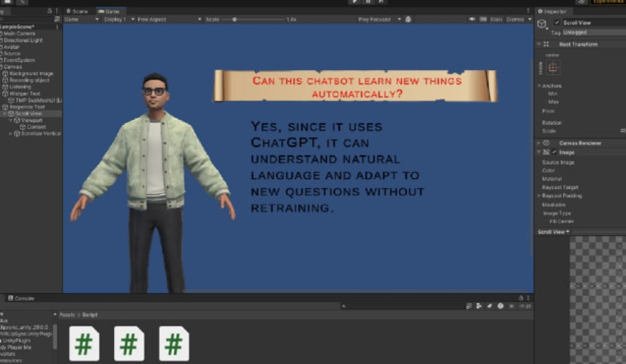
Task: Open the Play Focused dropdown
Action: pyautogui.click(x=379, y=20)
